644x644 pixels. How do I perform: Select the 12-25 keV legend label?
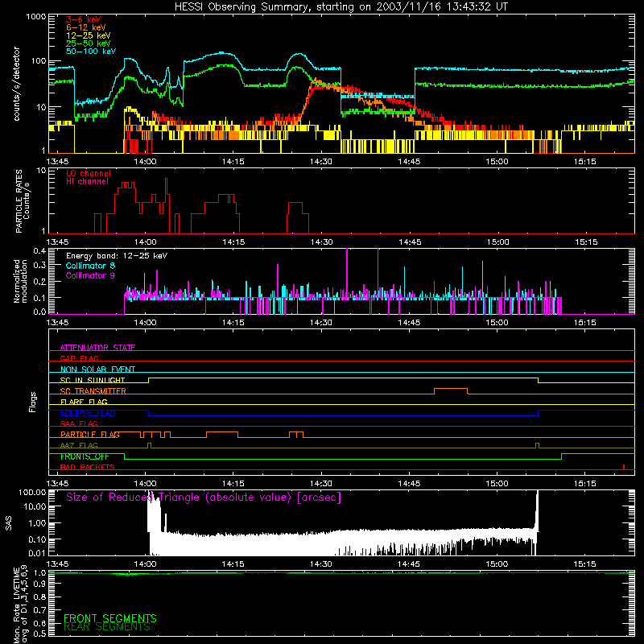[x=89, y=35]
